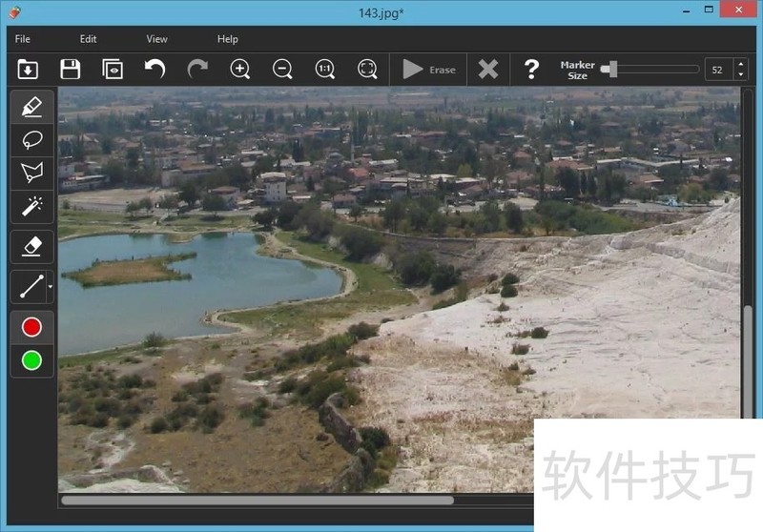The height and width of the screenshot is (532, 763).
Task: Select the Polygonal lasso tool
Action: [31, 173]
